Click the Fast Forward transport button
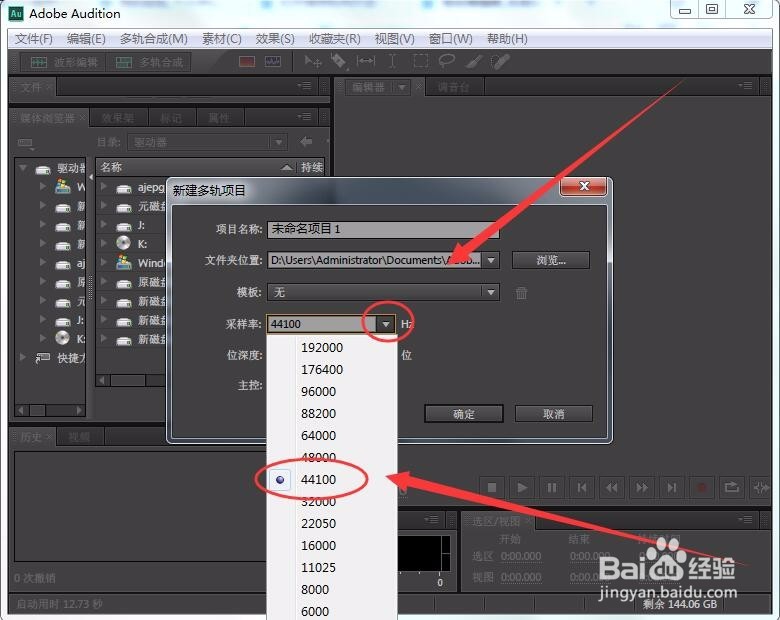 [x=642, y=487]
